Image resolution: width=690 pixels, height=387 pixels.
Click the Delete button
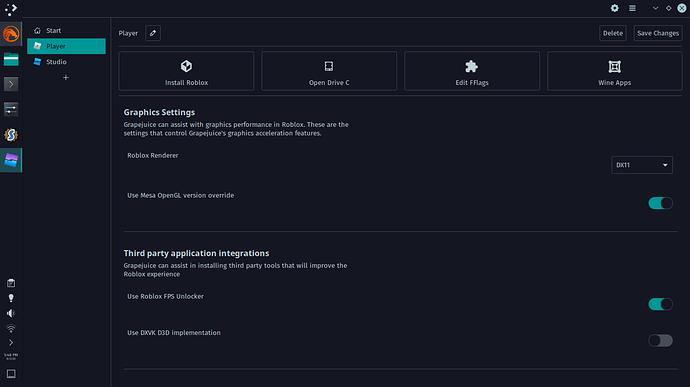click(x=613, y=33)
